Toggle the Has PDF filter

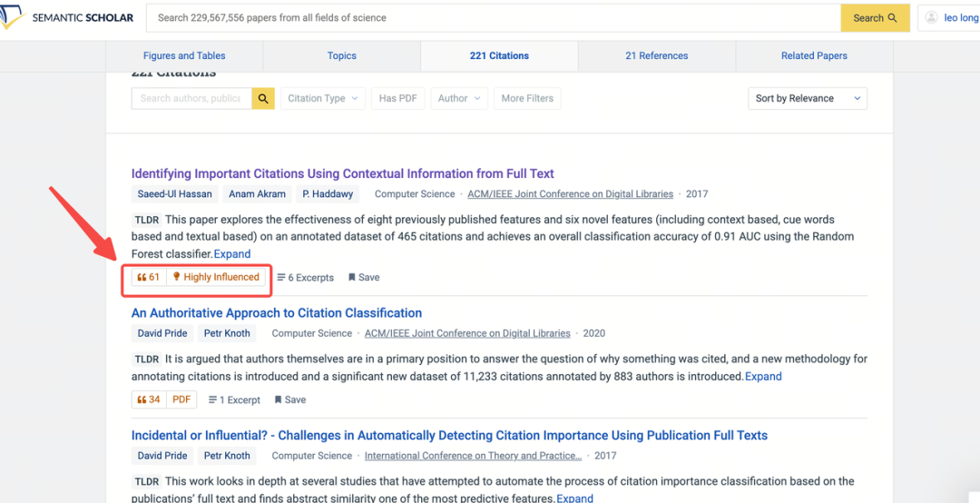(397, 98)
